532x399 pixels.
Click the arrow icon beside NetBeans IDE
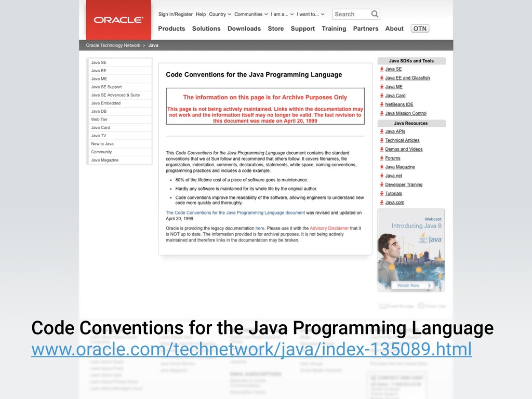point(382,104)
